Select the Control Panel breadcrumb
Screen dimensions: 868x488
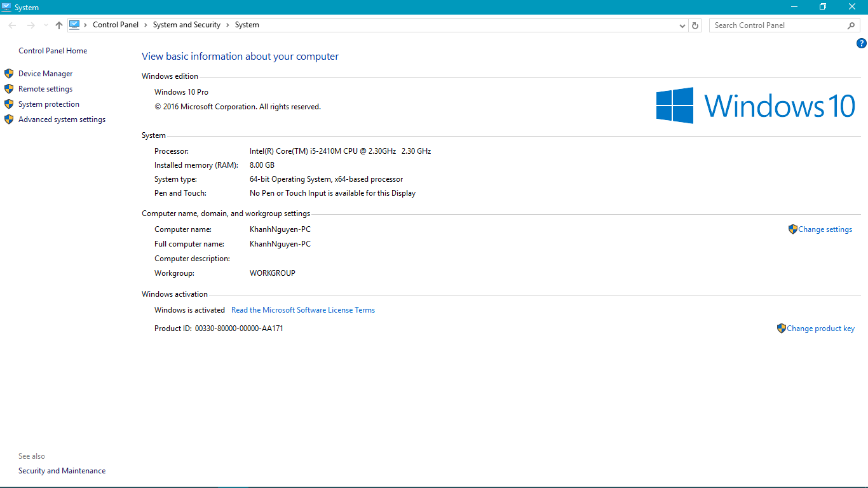(x=115, y=25)
